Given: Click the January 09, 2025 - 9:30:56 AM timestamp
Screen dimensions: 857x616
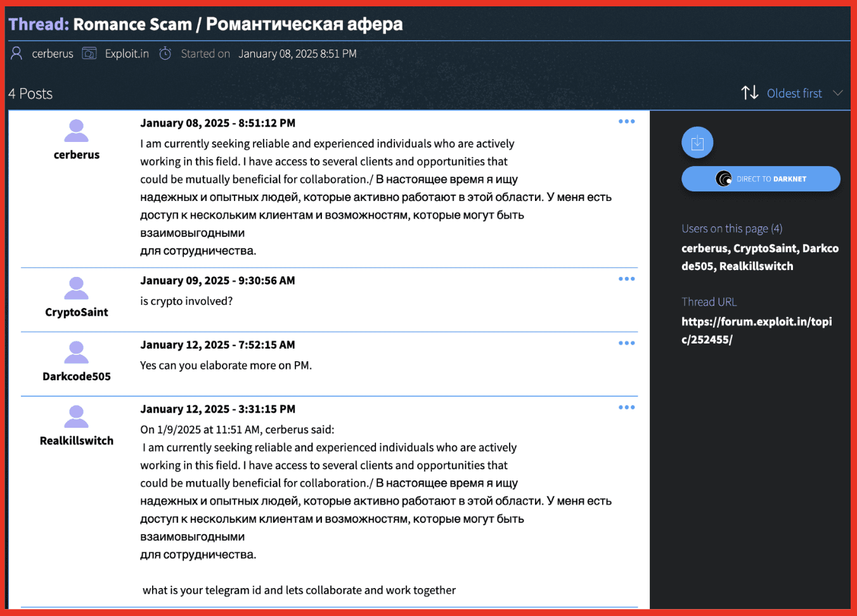Looking at the screenshot, I should pos(217,280).
